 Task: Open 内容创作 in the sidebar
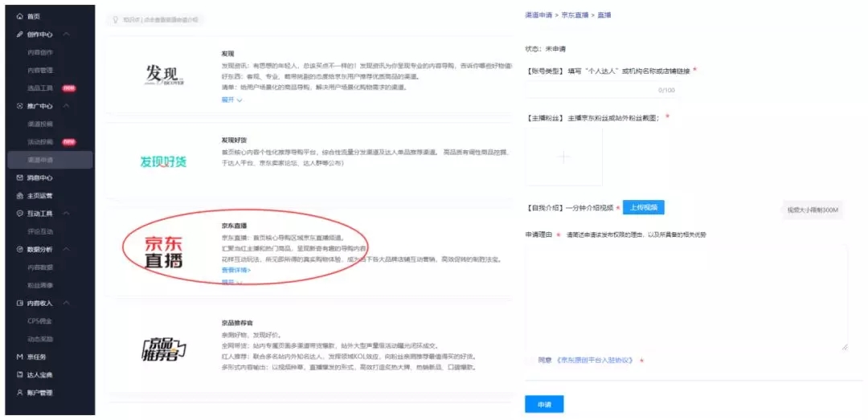tap(40, 52)
